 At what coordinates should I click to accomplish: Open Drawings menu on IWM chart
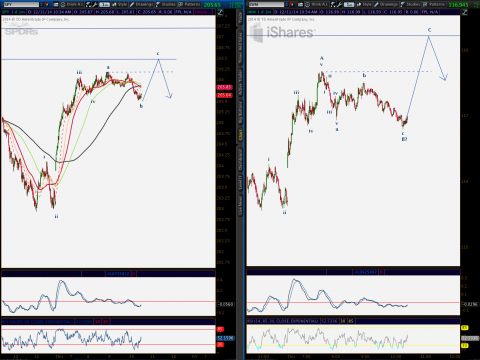point(386,4)
